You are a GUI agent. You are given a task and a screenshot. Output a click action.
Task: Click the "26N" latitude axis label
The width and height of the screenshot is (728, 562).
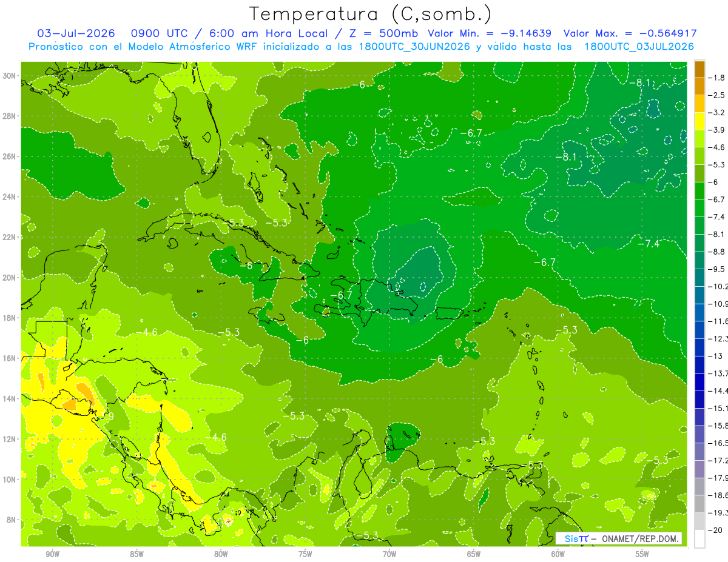click(9, 156)
